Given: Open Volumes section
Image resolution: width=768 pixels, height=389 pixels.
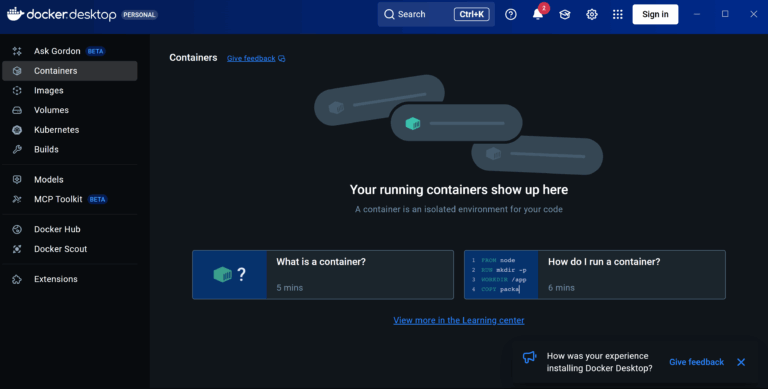Looking at the screenshot, I should (70, 110).
